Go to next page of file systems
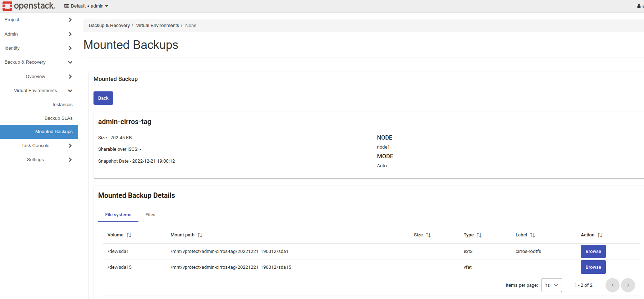 point(628,285)
